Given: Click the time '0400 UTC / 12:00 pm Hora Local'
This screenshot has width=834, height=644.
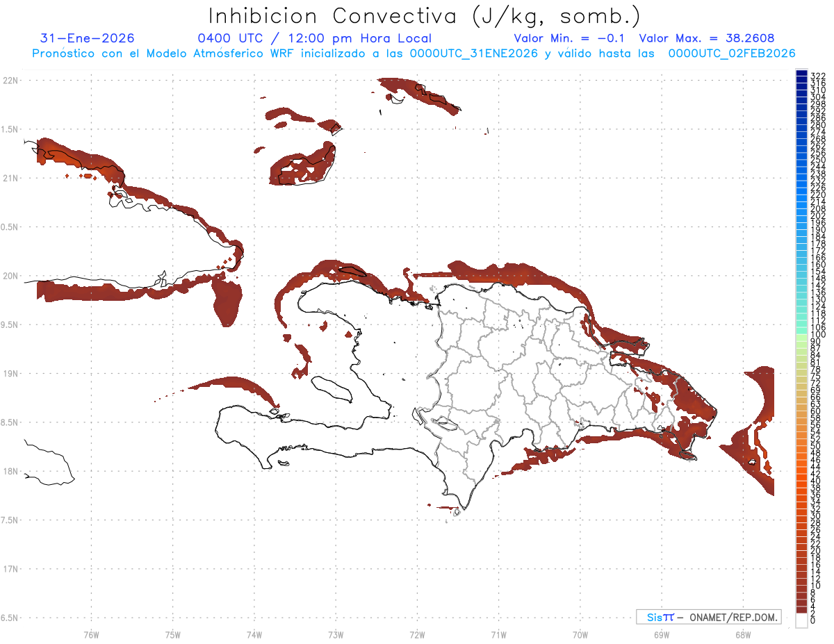Looking at the screenshot, I should [315, 39].
